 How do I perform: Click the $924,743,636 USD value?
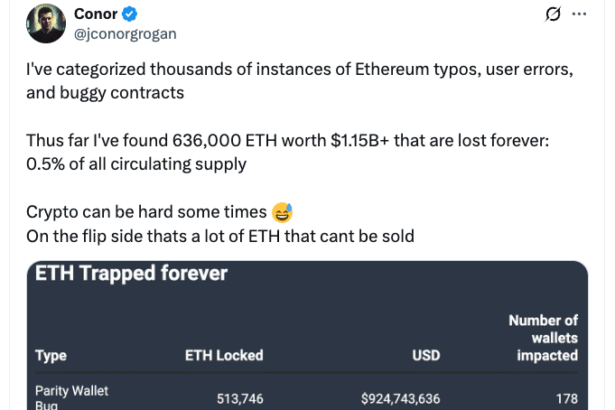(x=400, y=399)
